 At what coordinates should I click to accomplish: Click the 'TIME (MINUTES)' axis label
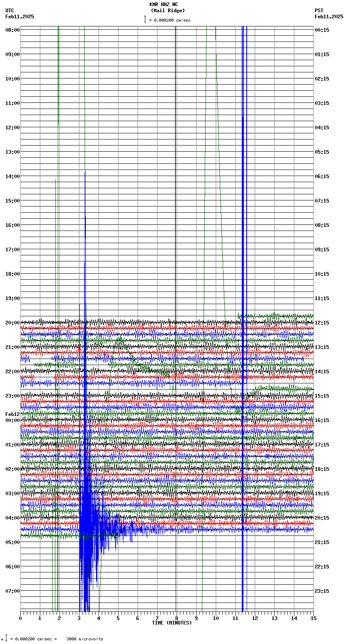pyautogui.click(x=172, y=623)
